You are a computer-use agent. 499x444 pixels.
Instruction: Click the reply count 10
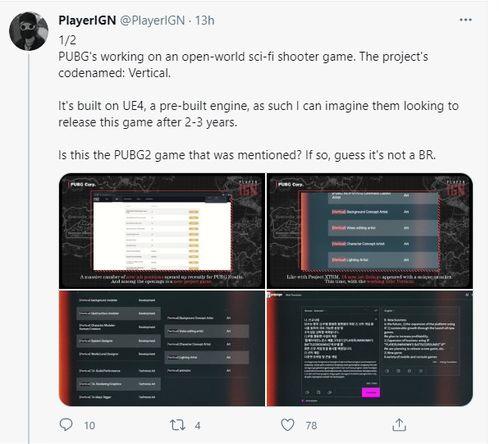(89, 426)
